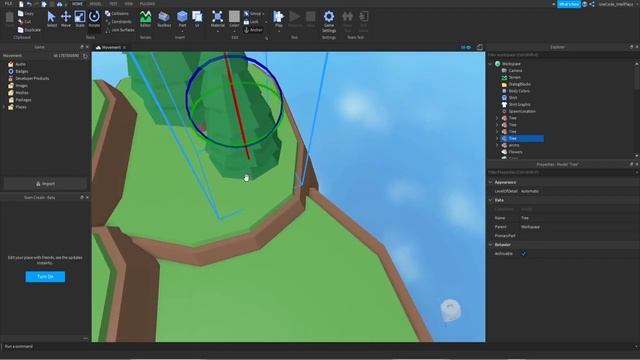Collapse the Workspace node in Explorer
The height and width of the screenshot is (360, 640).
491,64
